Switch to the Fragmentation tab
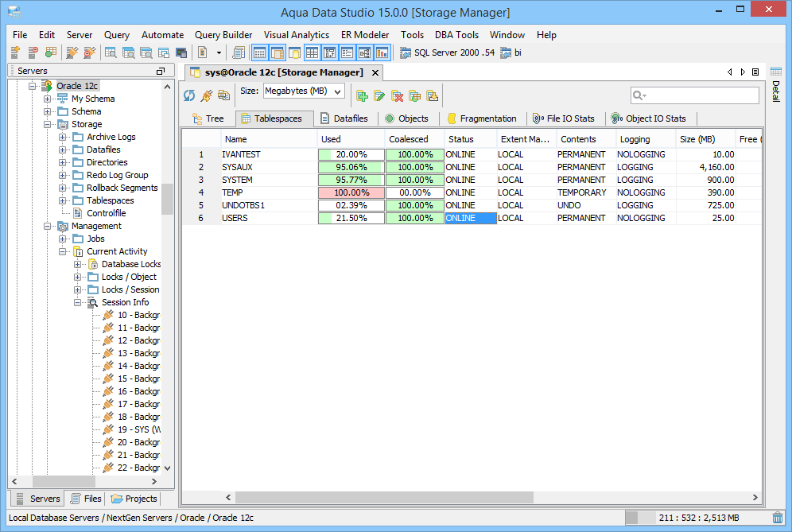 [x=483, y=118]
